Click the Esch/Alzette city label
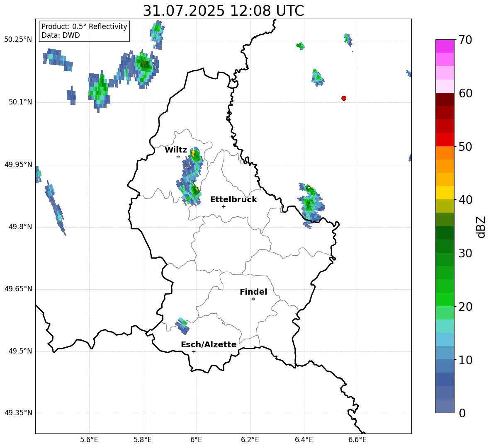 (x=209, y=344)
